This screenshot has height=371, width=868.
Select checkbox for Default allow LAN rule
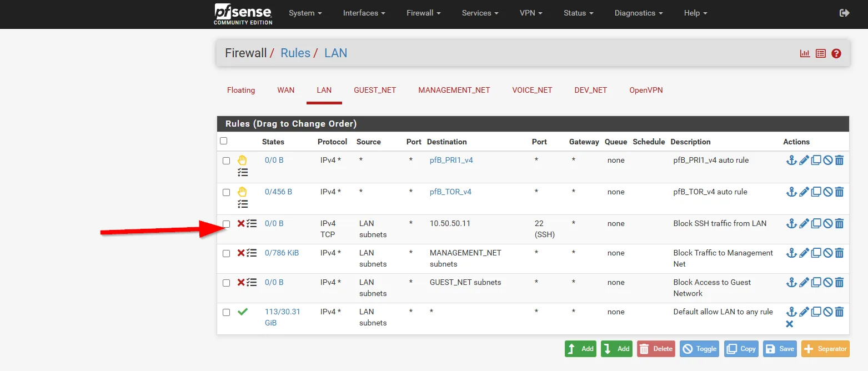tap(226, 312)
